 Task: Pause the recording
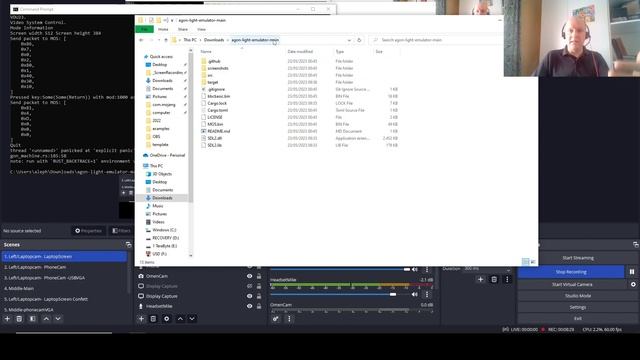tap(632, 272)
